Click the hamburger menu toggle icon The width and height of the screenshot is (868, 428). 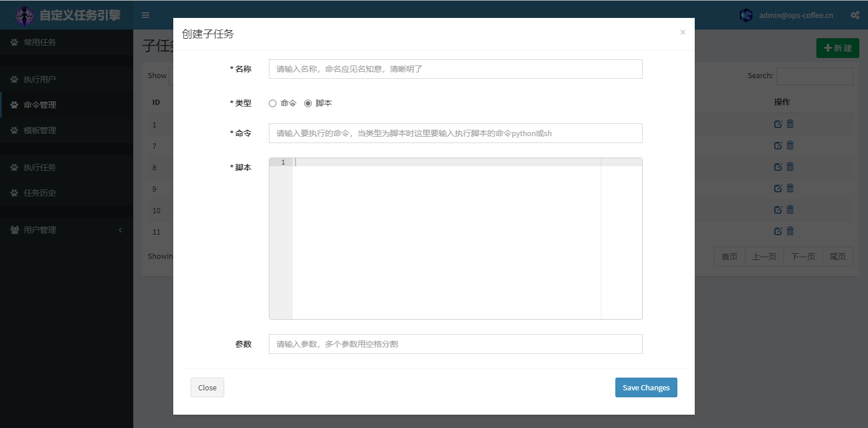tap(145, 15)
